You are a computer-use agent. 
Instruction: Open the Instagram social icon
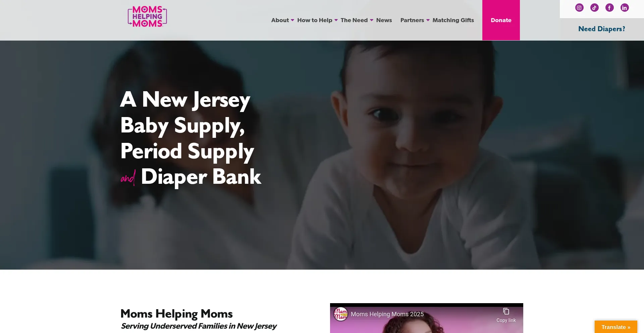tap(579, 8)
